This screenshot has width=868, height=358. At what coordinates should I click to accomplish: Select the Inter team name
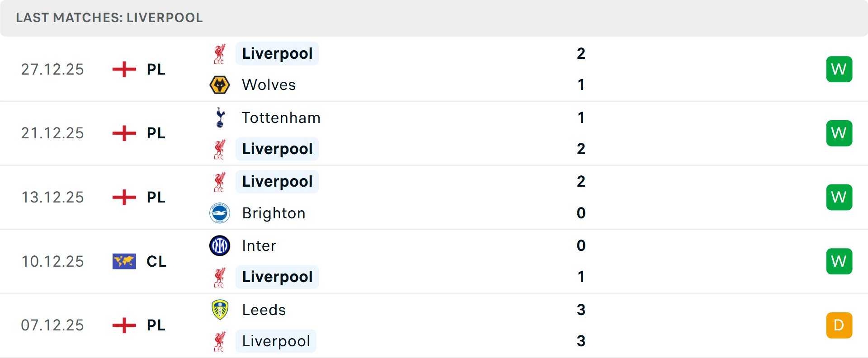click(259, 246)
